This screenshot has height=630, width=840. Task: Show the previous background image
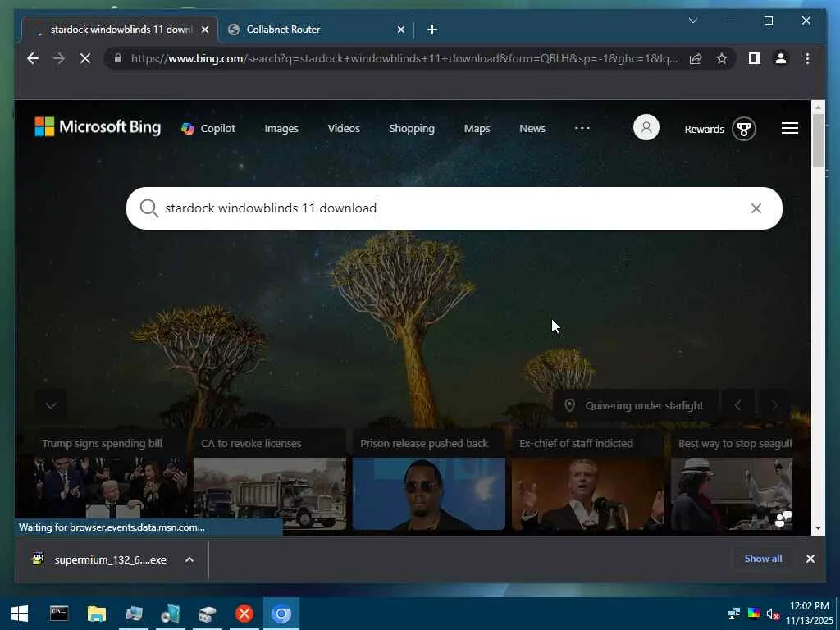point(737,405)
